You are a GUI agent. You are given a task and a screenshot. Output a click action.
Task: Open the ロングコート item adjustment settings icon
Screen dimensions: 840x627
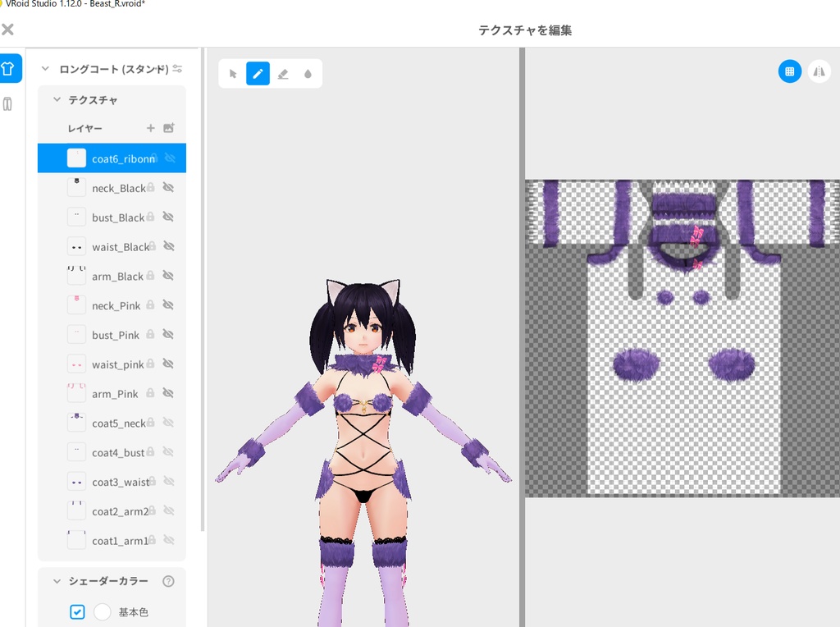tap(177, 69)
